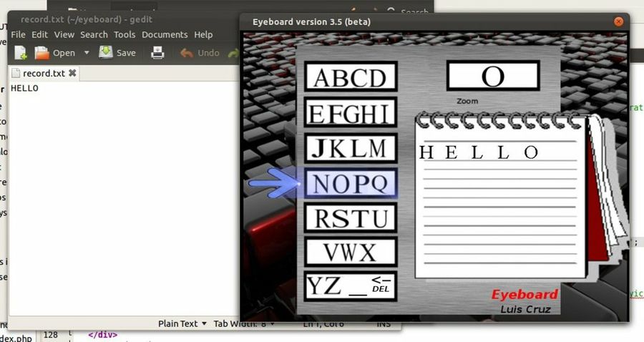Close the record.txt tab with its X
The image size is (644, 342).
[72, 73]
